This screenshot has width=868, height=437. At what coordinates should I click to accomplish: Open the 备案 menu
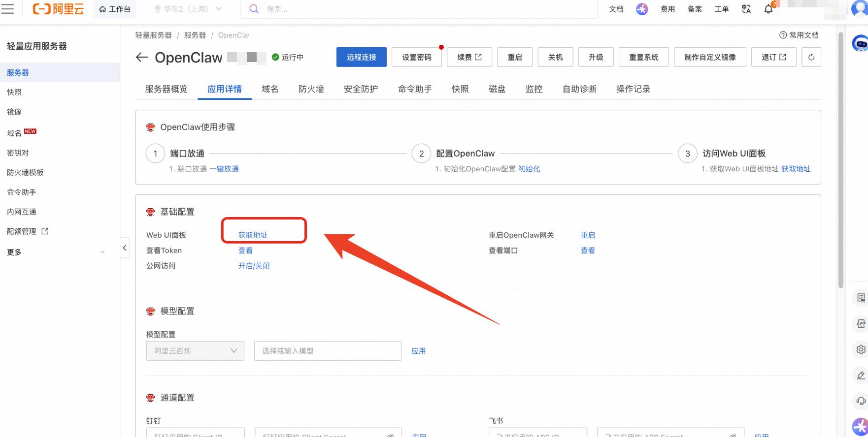point(695,9)
